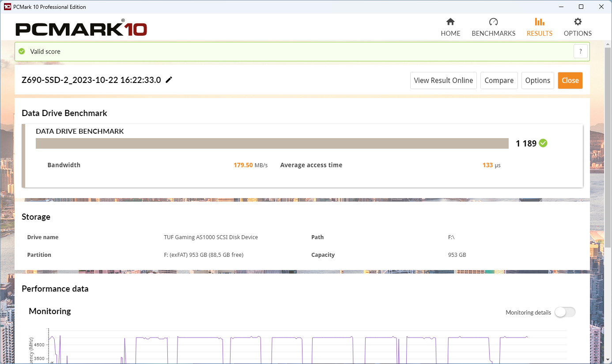Click the Path value F:\
The width and height of the screenshot is (612, 364).
(451, 237)
